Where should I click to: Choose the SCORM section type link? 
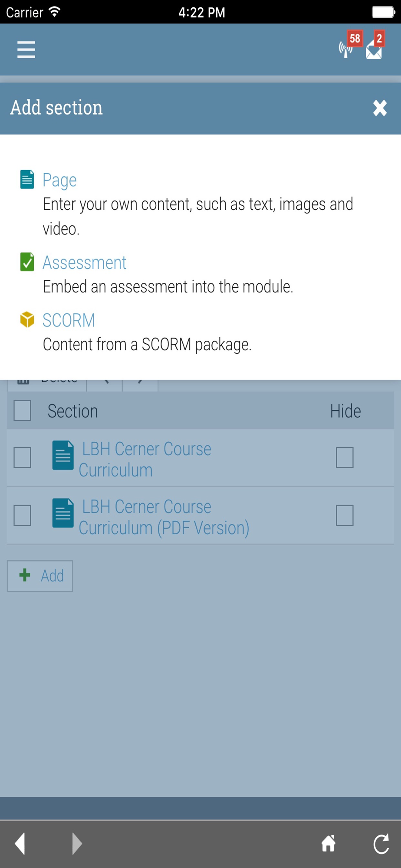(69, 320)
